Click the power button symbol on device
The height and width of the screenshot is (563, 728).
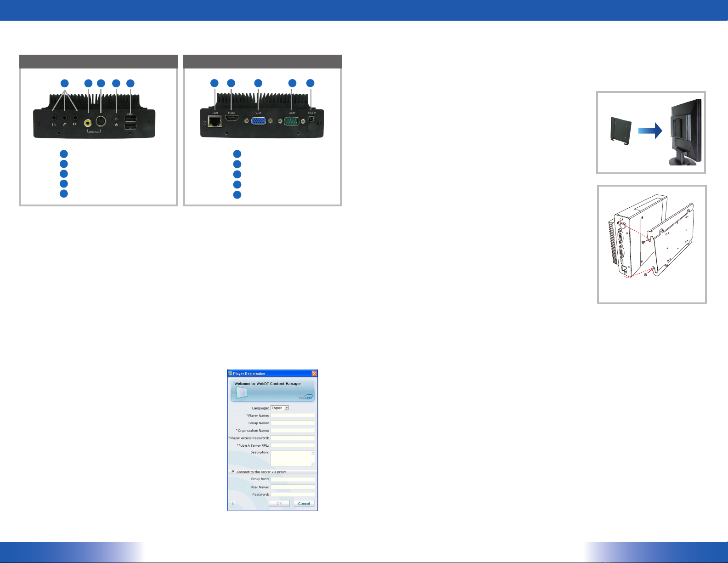pyautogui.click(x=116, y=125)
